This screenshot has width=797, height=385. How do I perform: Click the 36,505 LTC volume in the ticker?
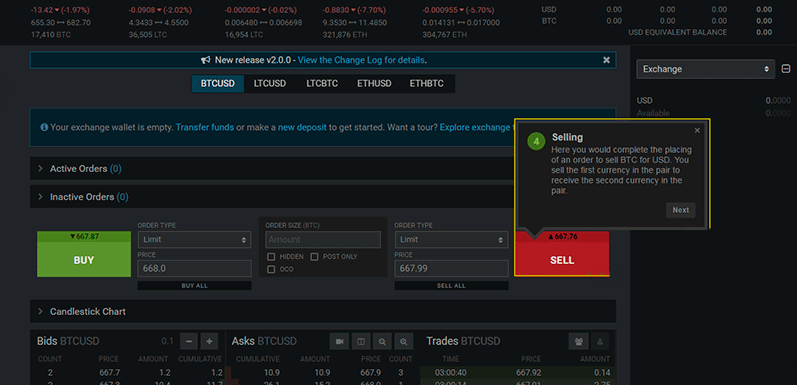click(148, 35)
